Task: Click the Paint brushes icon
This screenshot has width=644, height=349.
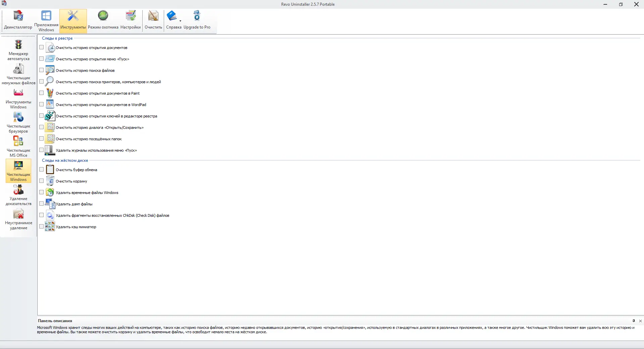Action: [x=50, y=93]
